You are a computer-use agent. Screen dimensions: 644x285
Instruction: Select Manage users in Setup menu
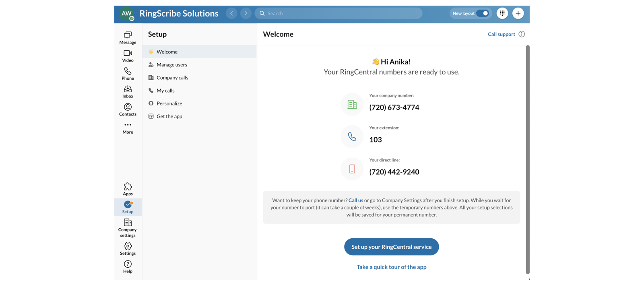172,65
